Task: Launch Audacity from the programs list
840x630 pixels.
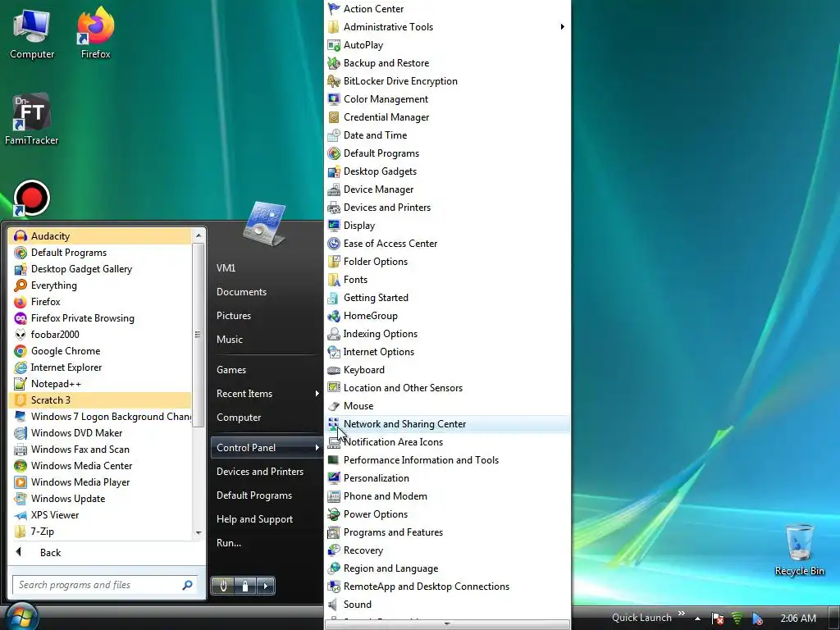Action: [100, 236]
